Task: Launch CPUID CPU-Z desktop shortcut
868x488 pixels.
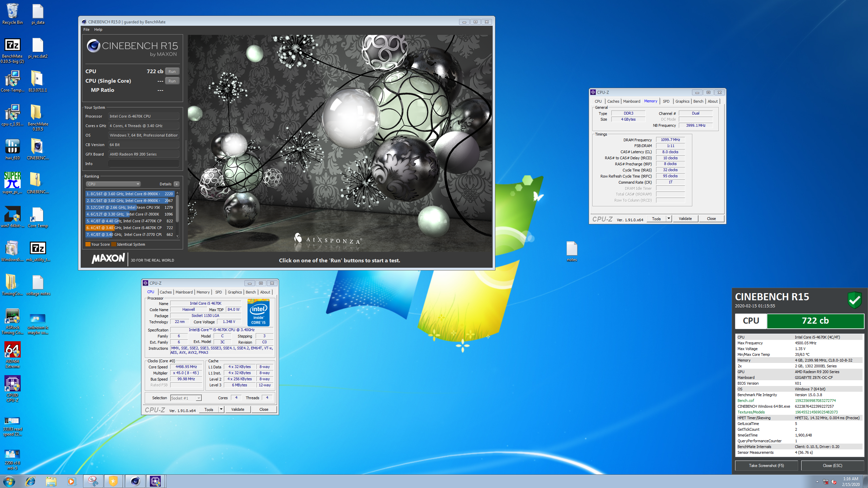Action: [13, 389]
